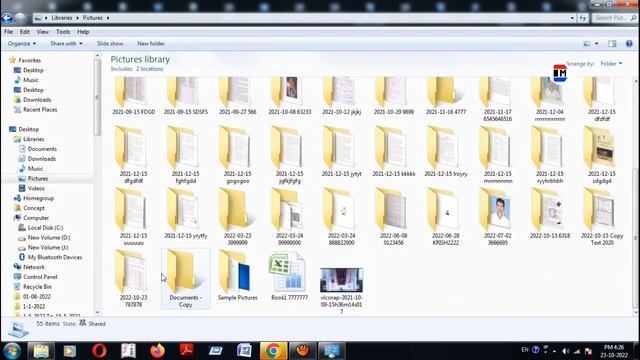
Task: Open the 2022-03-24 888822000 folder
Action: click(342, 216)
